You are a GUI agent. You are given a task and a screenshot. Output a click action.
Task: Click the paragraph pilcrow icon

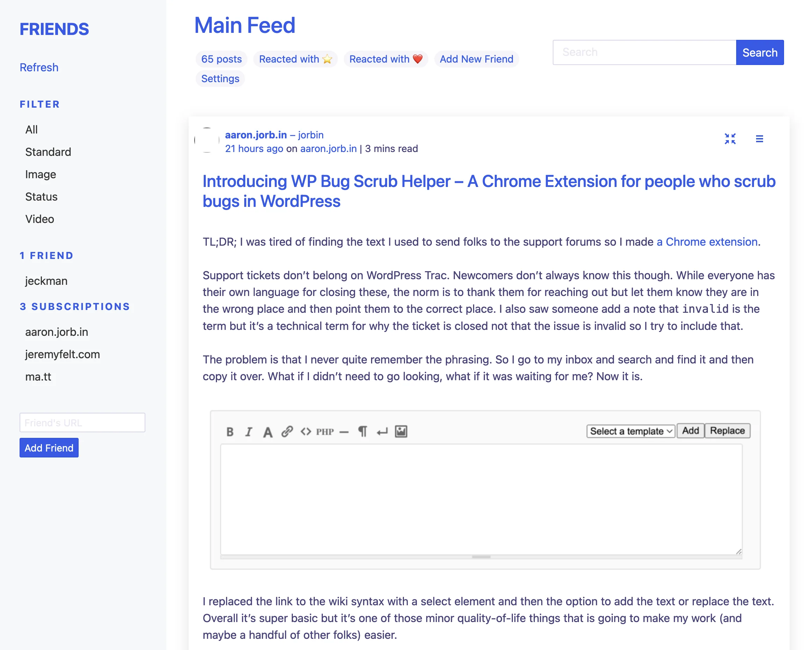[362, 432]
